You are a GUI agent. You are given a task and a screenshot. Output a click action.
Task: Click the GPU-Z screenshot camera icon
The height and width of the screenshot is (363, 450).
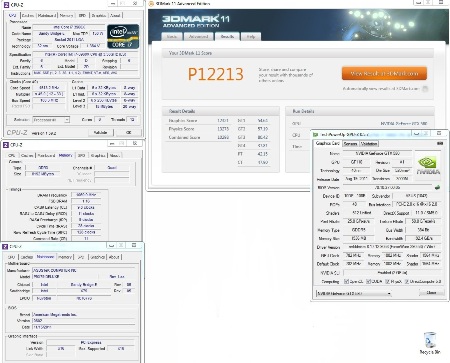pyautogui.click(x=440, y=143)
